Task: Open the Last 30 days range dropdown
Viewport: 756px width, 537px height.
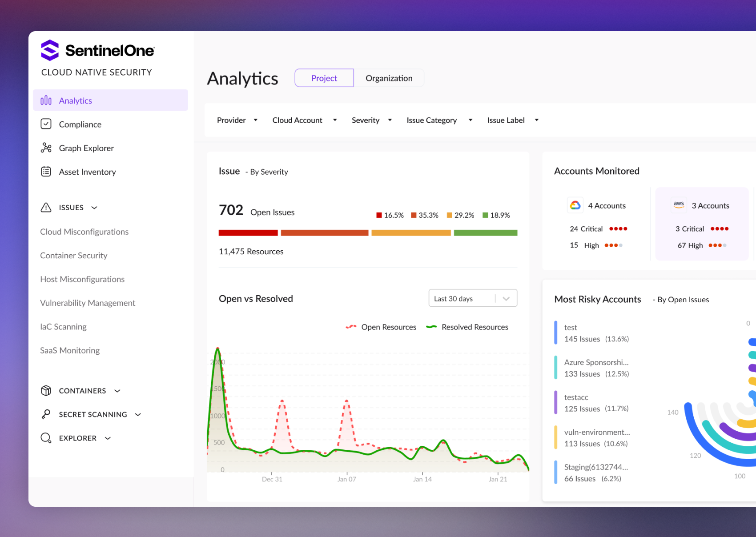Action: 472,298
